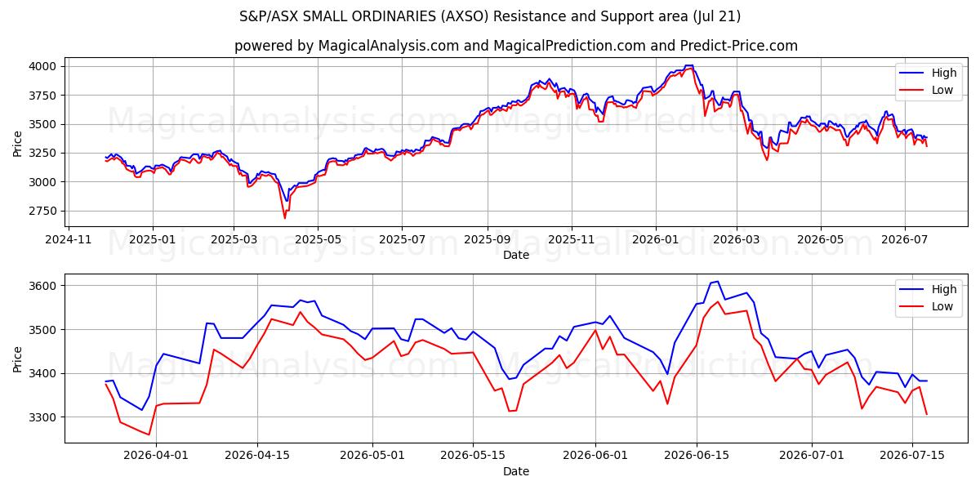Image resolution: width=980 pixels, height=490 pixels.
Task: Click the 2025-07 date tick
Action: tap(402, 241)
